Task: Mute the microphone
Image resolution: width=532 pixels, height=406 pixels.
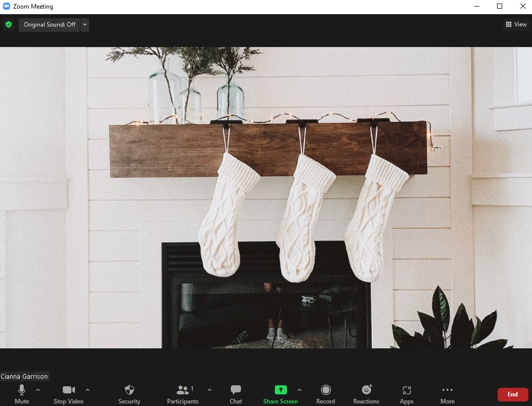Action: [21, 393]
